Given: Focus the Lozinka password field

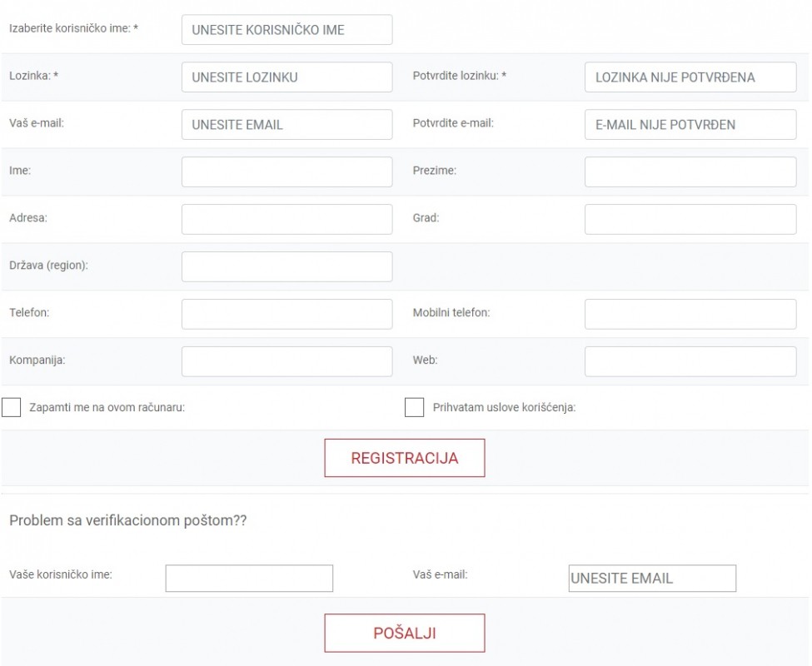Looking at the screenshot, I should (286, 77).
